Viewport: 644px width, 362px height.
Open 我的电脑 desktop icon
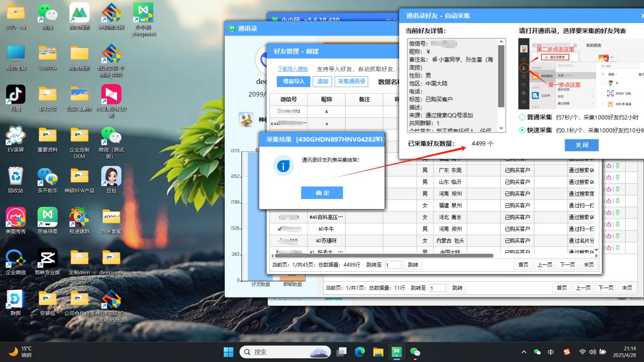(15, 58)
